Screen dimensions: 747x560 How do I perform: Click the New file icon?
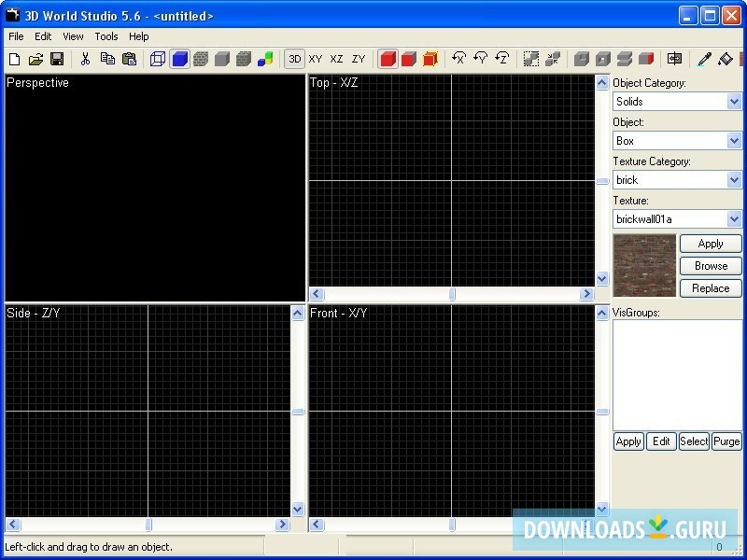click(15, 59)
